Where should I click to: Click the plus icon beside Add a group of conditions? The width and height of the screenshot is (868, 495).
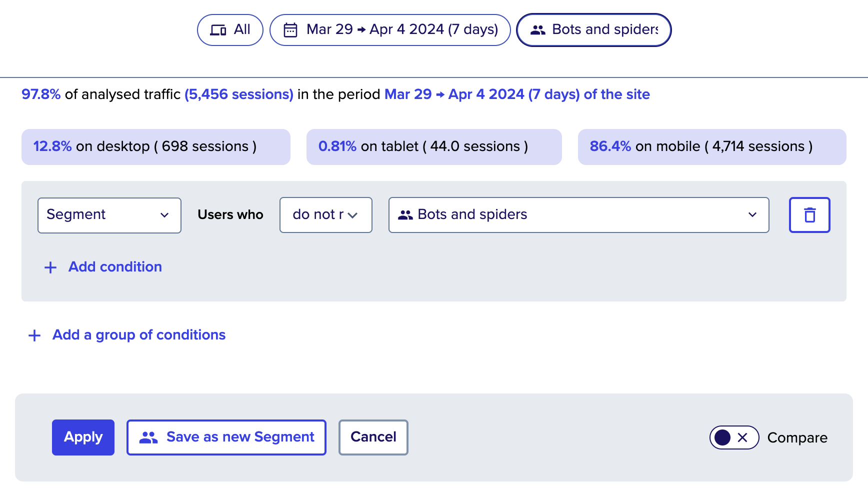tap(34, 335)
